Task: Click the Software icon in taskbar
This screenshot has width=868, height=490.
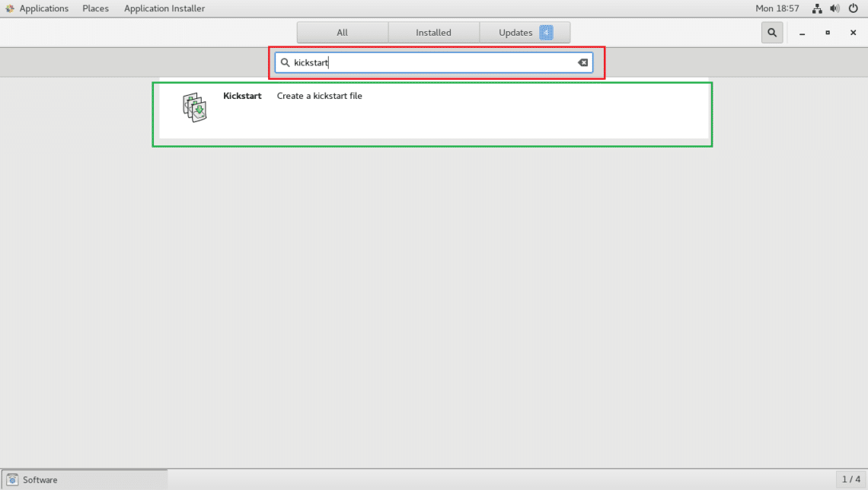Action: [12, 479]
